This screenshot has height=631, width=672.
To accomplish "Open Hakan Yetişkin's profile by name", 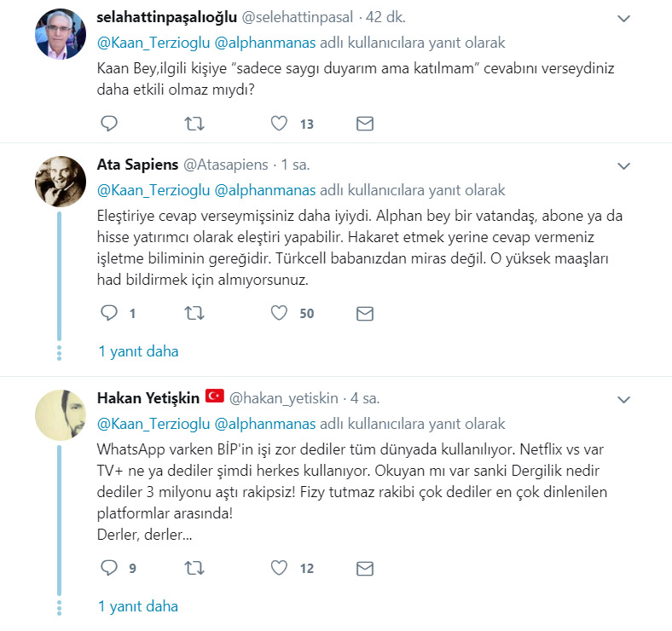I will coord(148,397).
